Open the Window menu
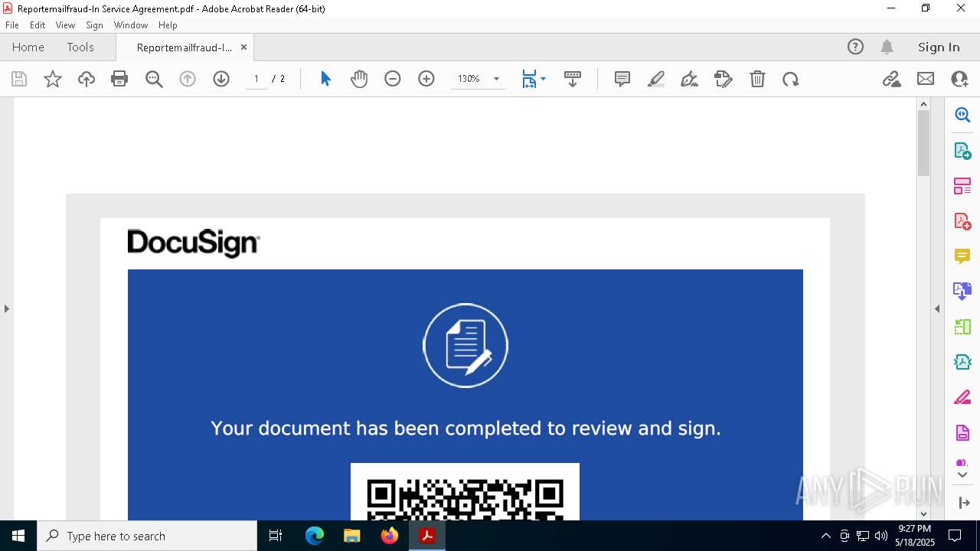This screenshot has width=980, height=551. coord(131,25)
